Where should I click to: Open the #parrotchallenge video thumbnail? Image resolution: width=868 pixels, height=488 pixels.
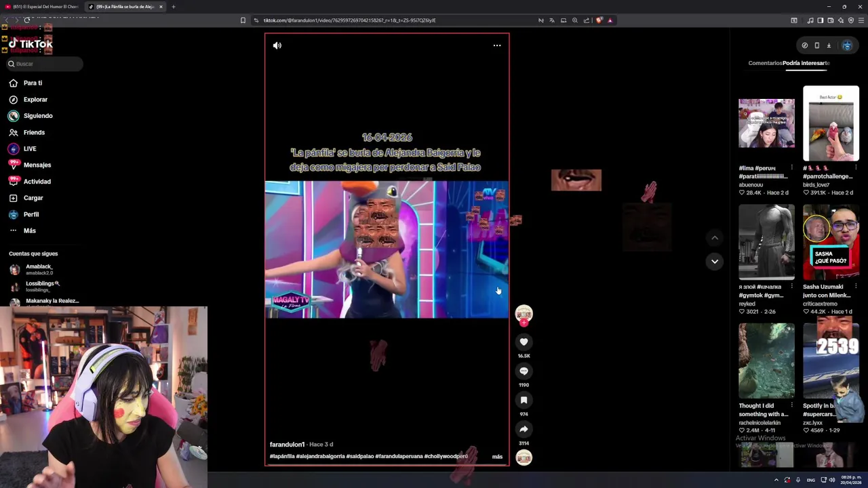click(831, 123)
